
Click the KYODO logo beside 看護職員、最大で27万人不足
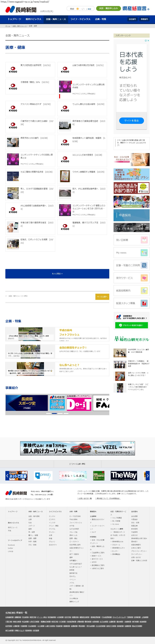tap(65, 227)
